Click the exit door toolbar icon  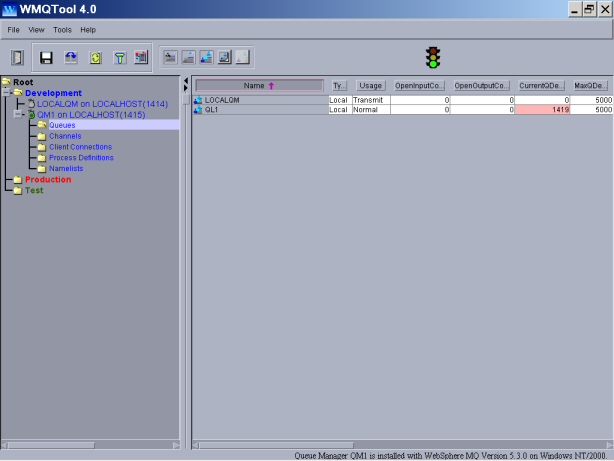pyautogui.click(x=17, y=58)
